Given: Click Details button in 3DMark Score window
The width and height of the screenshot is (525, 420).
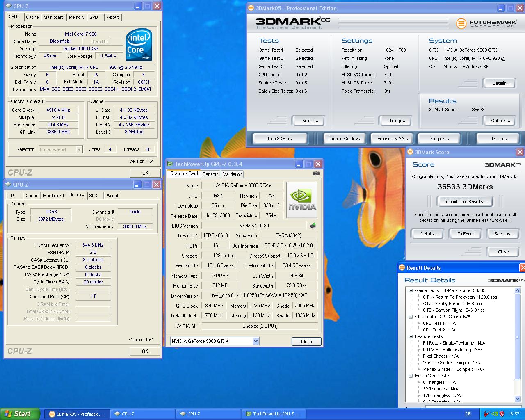Looking at the screenshot, I should click(429, 234).
